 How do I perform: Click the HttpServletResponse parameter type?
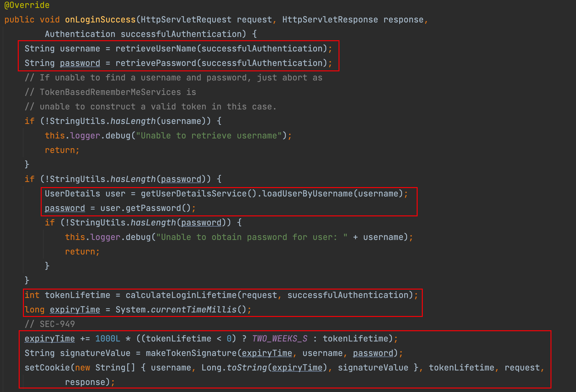point(330,20)
